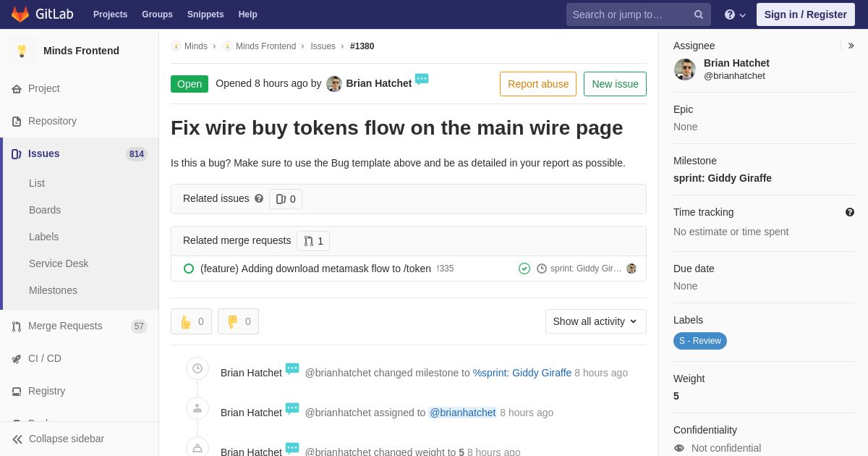
Task: Open the Snippets menu item
Action: [205, 14]
